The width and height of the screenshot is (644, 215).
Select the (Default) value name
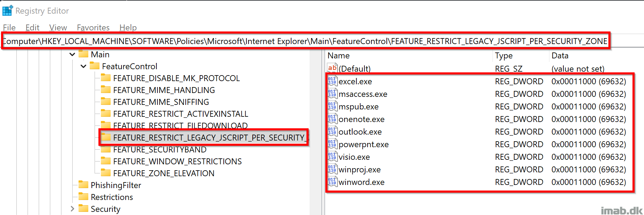point(355,69)
